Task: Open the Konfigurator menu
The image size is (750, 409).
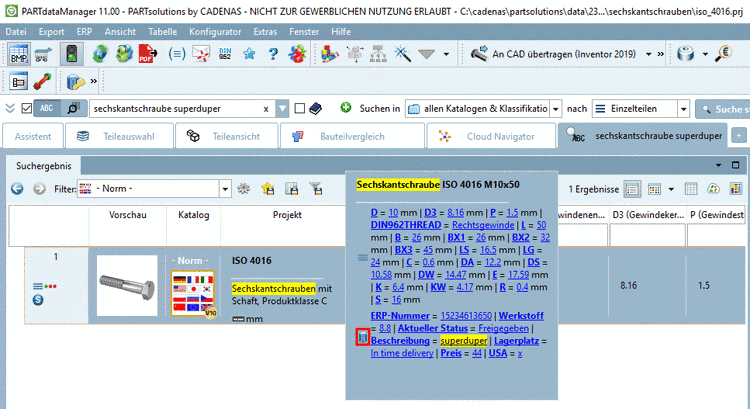Action: click(x=215, y=32)
